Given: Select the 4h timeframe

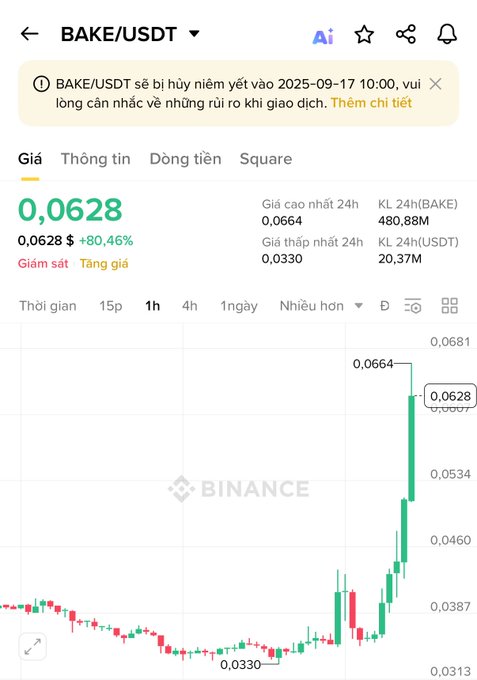Looking at the screenshot, I should [189, 306].
